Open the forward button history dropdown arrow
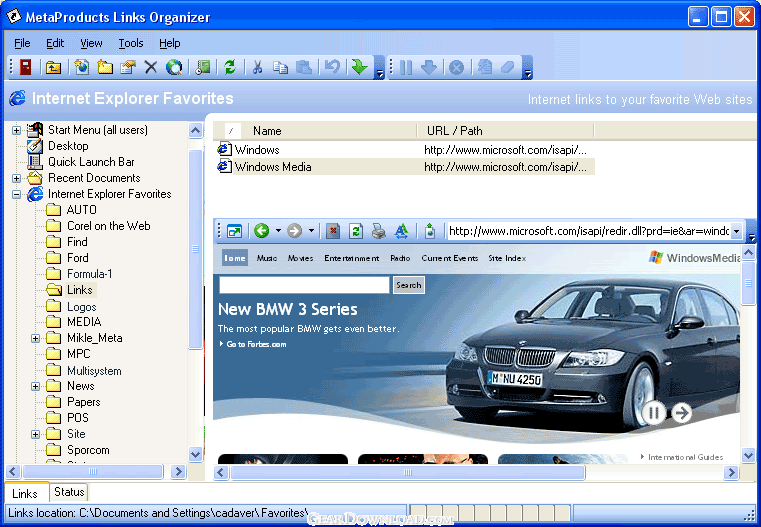The width and height of the screenshot is (761, 527). pos(311,231)
